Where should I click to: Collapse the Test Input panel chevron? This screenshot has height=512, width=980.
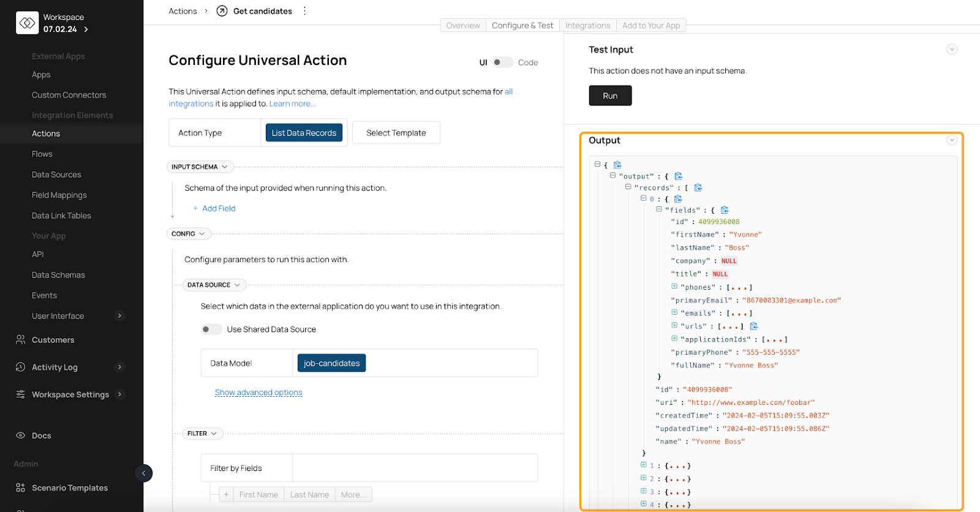(951, 50)
